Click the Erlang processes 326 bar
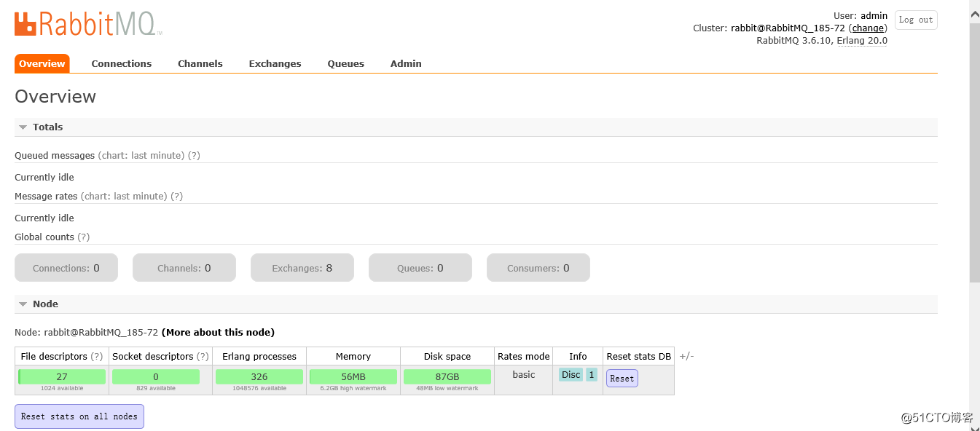Screen dimensions: 980x431 259,376
